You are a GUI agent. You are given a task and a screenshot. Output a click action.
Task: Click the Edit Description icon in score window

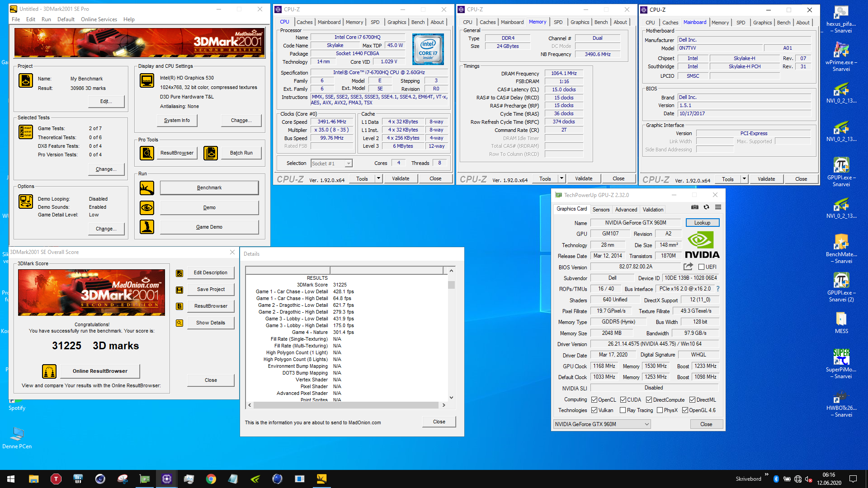click(179, 273)
